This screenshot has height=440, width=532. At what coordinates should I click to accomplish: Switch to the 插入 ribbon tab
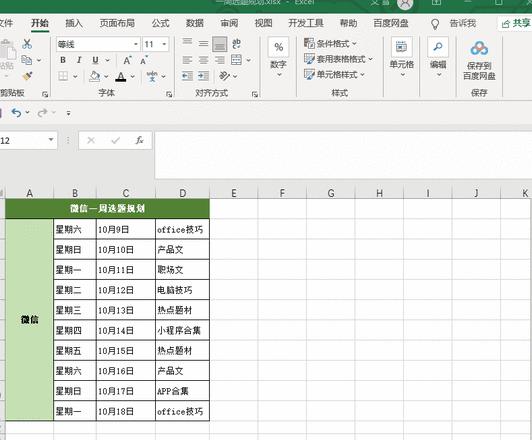tap(74, 23)
